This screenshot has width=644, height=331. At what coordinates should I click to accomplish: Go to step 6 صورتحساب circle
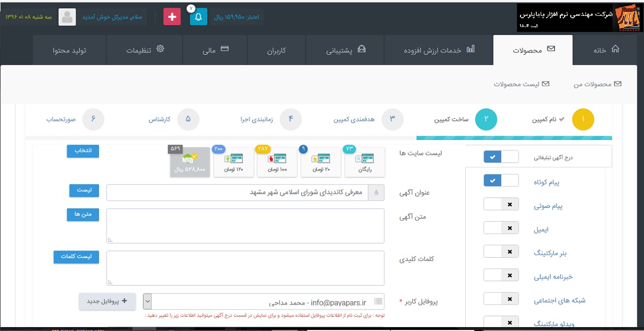point(93,119)
